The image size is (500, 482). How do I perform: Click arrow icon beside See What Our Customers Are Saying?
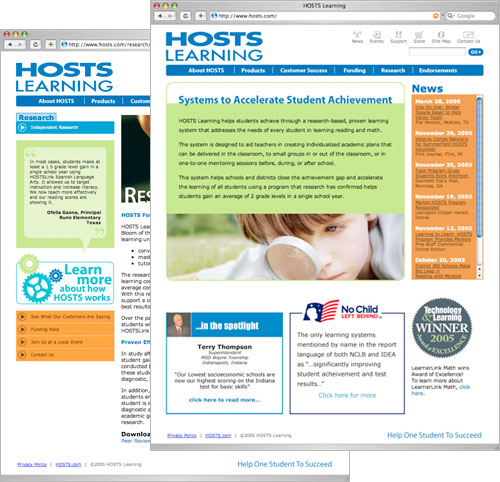click(x=22, y=316)
